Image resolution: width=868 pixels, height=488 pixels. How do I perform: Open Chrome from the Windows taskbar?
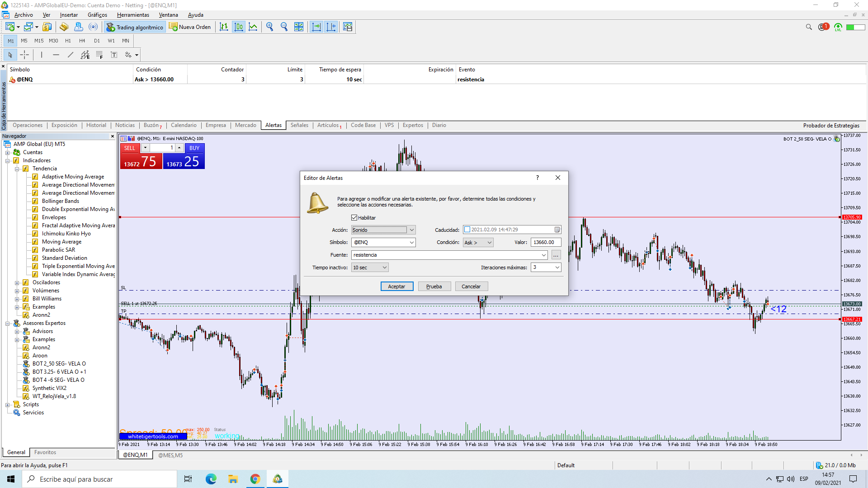[255, 479]
